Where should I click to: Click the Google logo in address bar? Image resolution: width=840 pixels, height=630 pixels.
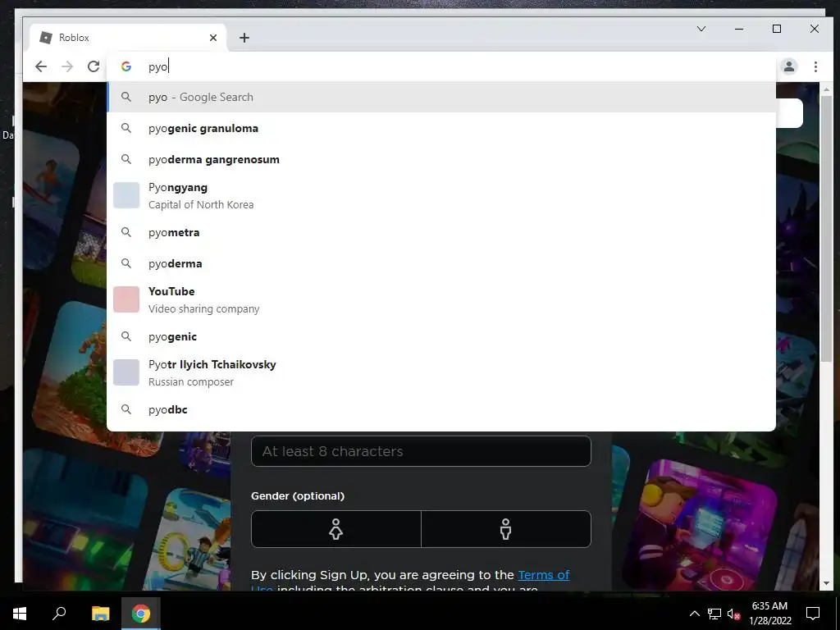point(126,66)
